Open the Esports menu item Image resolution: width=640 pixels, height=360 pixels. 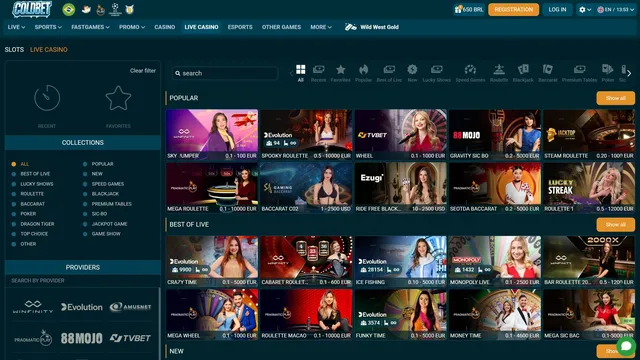coord(240,27)
